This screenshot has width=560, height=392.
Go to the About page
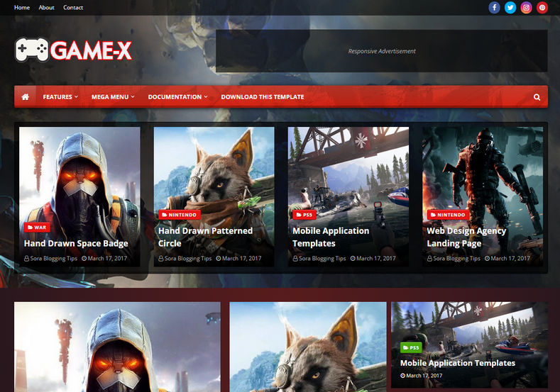pyautogui.click(x=46, y=8)
